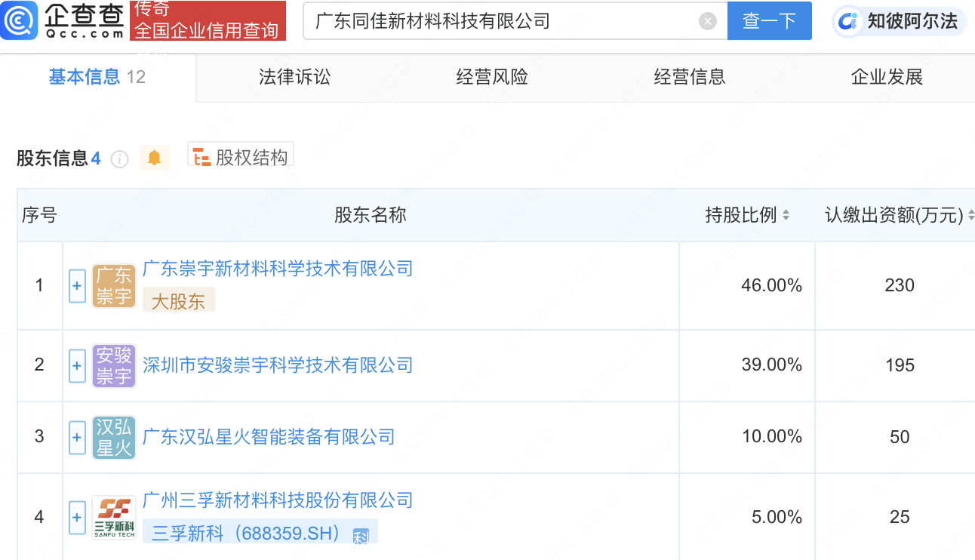
Task: Open the 三孚新科（688359.SH）stock tag
Action: 260,531
